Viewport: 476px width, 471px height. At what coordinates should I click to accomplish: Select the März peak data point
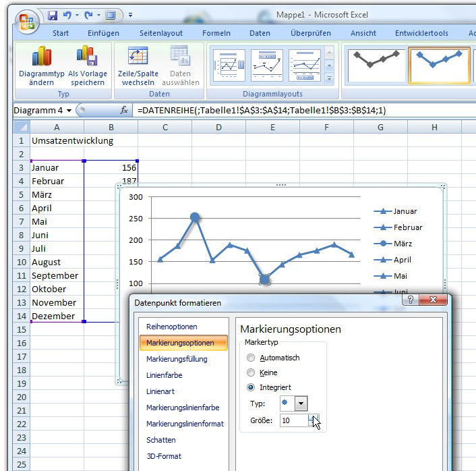click(x=195, y=217)
